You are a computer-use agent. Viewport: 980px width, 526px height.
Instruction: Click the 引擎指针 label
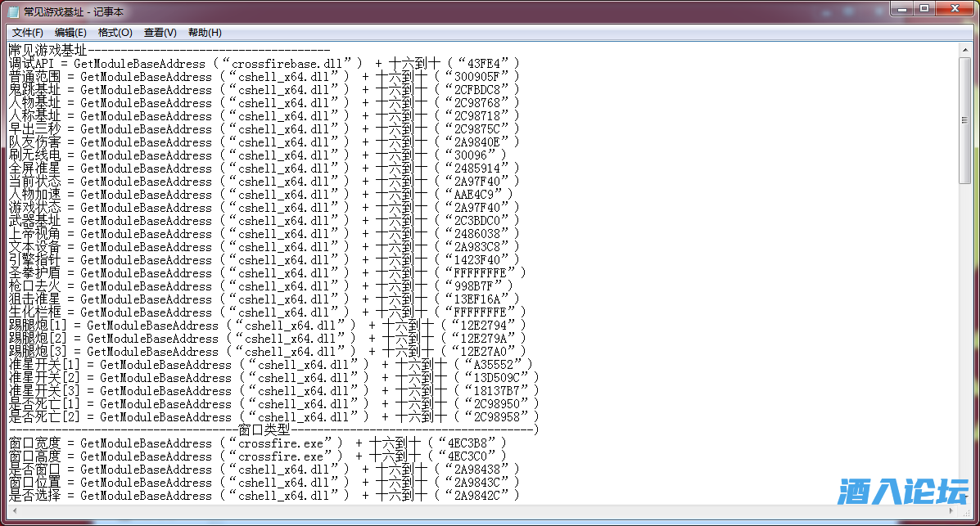click(x=35, y=260)
